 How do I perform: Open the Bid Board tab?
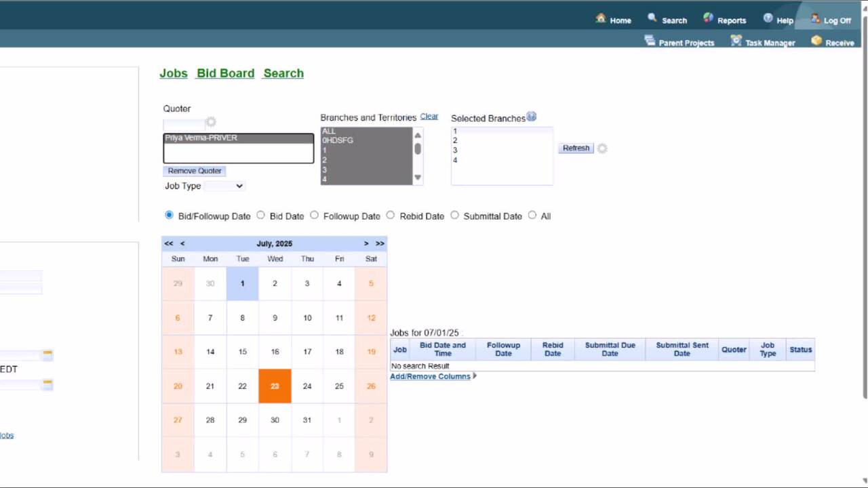click(x=225, y=73)
